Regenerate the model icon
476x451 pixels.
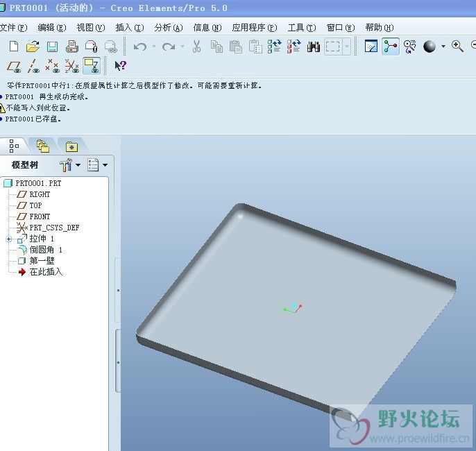tap(275, 46)
